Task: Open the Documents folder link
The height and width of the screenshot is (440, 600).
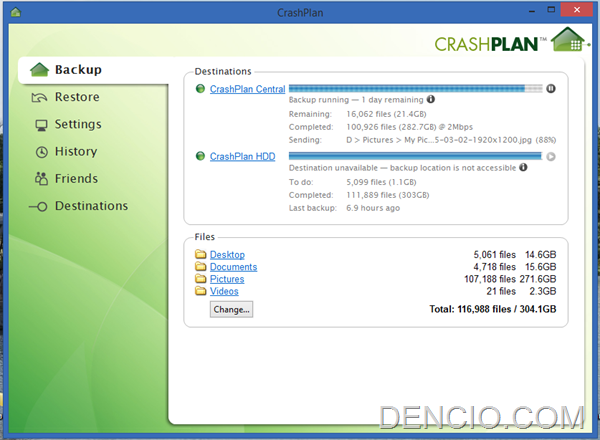Action: [x=233, y=267]
